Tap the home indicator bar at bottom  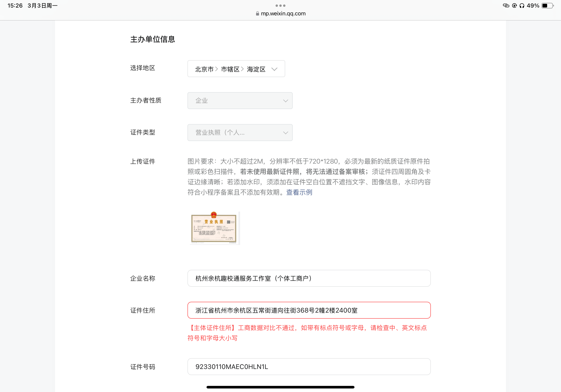(280, 387)
